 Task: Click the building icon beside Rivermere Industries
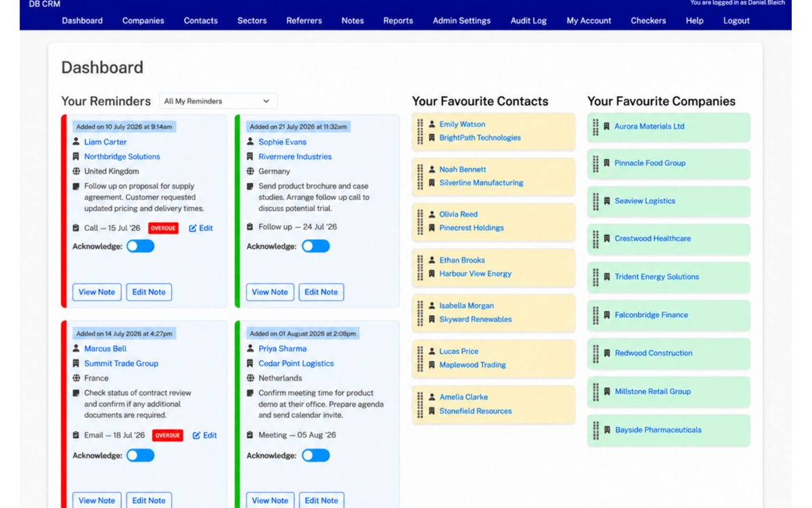click(250, 156)
